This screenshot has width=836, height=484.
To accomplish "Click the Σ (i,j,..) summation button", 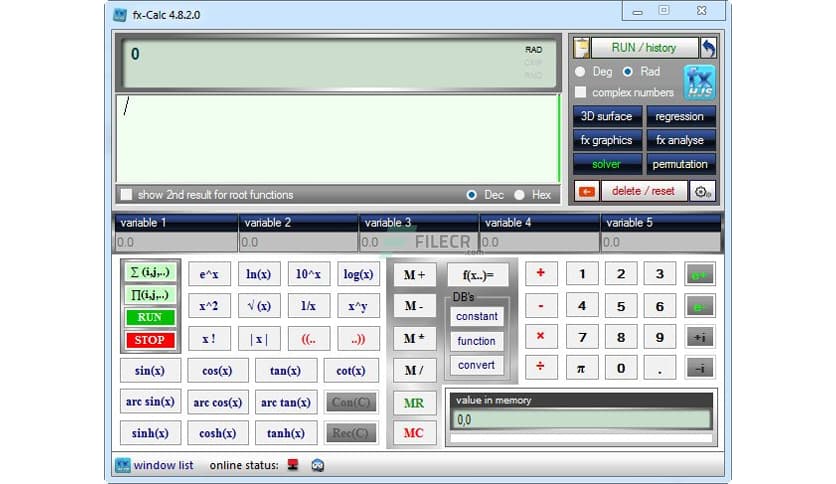I will [150, 272].
